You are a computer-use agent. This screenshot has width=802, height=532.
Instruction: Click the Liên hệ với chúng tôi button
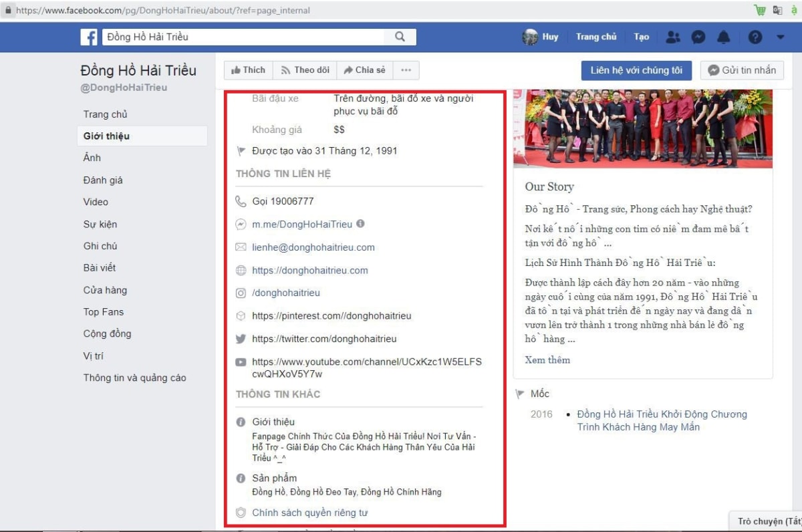tap(636, 70)
